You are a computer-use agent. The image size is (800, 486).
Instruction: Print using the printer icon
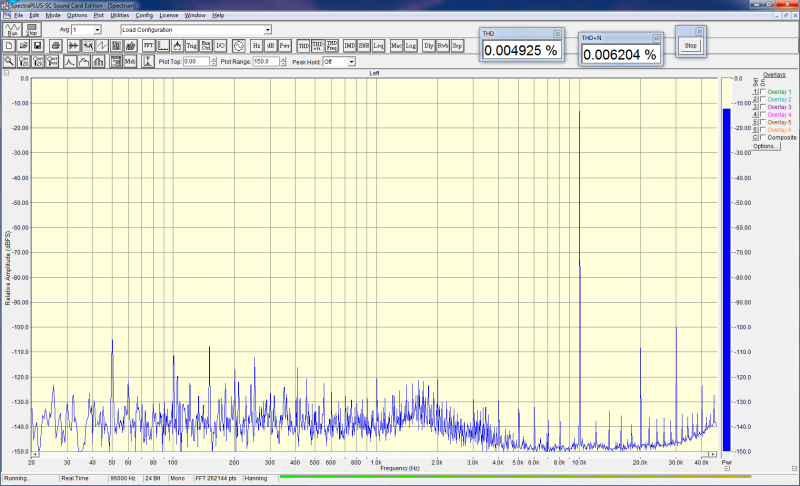click(56, 46)
